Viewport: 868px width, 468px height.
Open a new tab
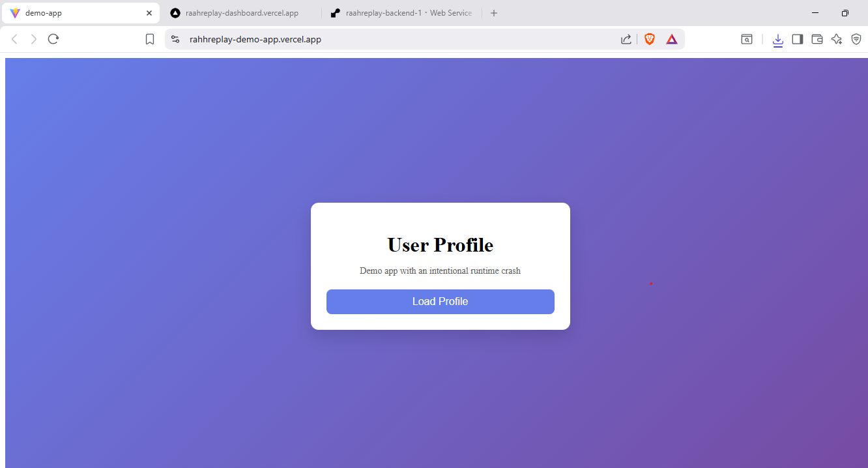[494, 13]
